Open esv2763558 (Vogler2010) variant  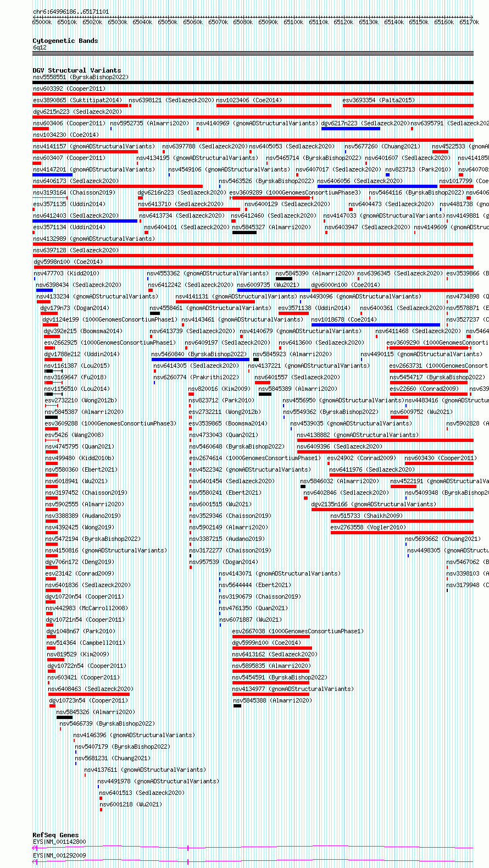click(x=368, y=527)
